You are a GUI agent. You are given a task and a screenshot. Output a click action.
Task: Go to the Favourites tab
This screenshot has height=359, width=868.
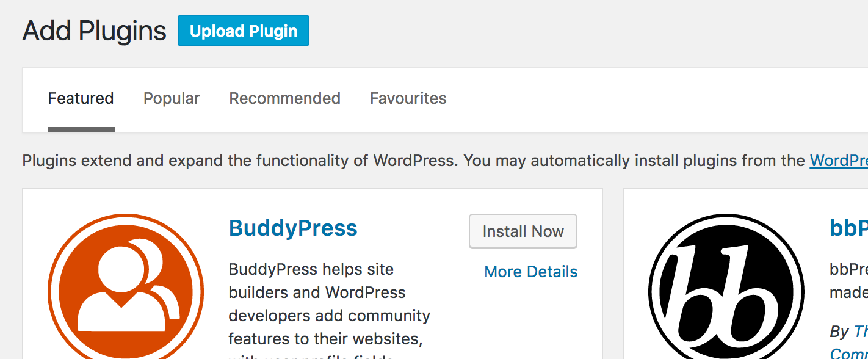pyautogui.click(x=408, y=98)
